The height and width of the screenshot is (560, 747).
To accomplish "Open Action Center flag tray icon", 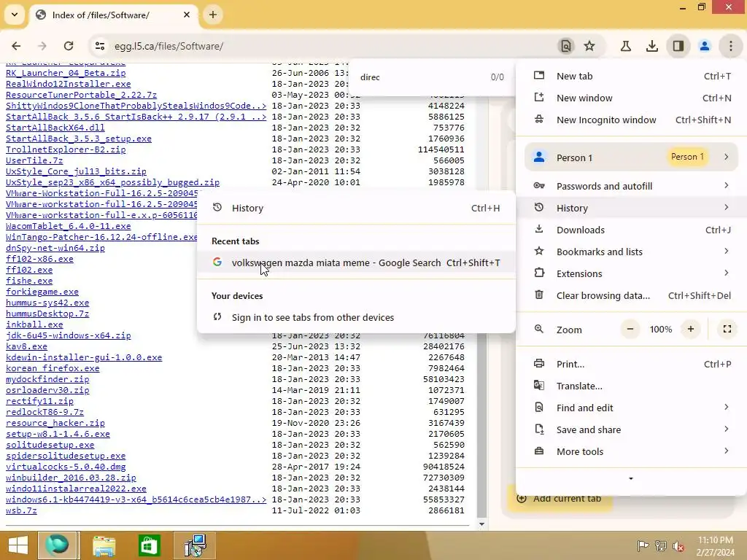I will pyautogui.click(x=643, y=545).
